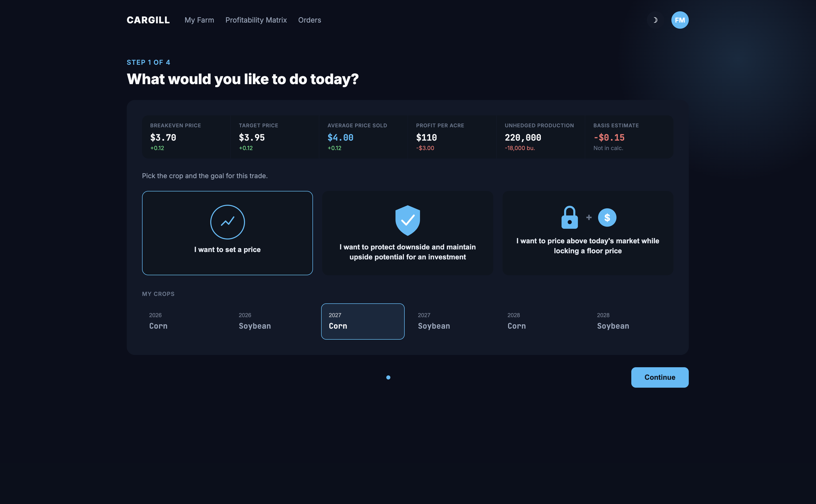Click the 'Pick the crop and the goal' text
Viewport: 816px width, 504px height.
[x=205, y=176]
